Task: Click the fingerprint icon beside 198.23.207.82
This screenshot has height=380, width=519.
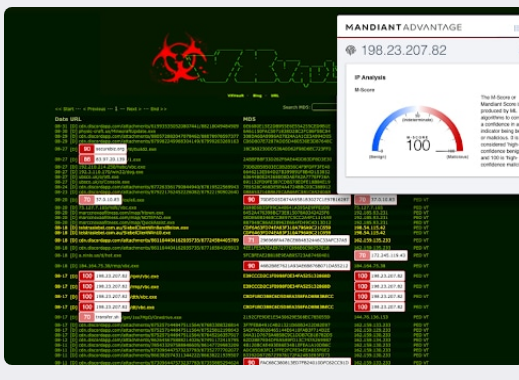Action: 351,50
